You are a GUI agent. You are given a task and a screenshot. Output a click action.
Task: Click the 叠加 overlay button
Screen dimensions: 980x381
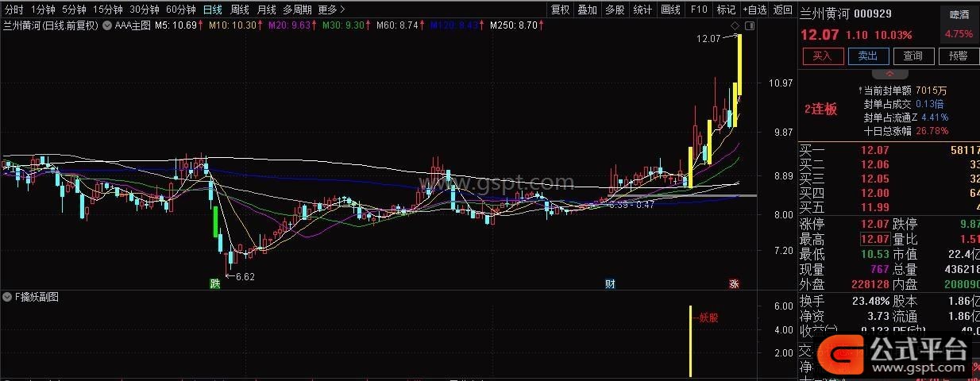[x=587, y=10]
